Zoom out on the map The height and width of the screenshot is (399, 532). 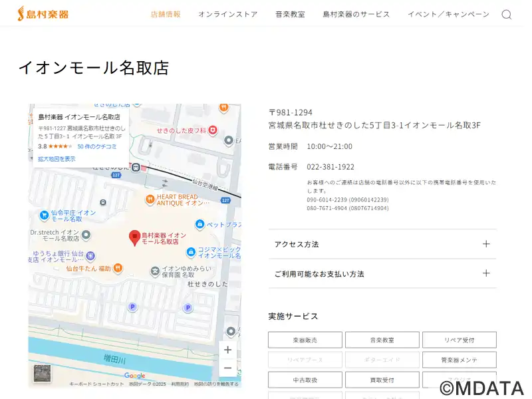click(228, 368)
